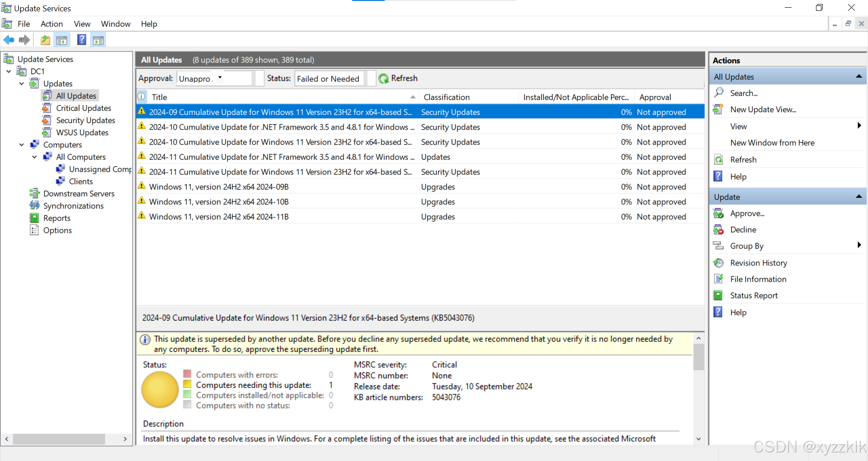Sort by the Title column header
The height and width of the screenshot is (461, 868).
click(x=283, y=97)
